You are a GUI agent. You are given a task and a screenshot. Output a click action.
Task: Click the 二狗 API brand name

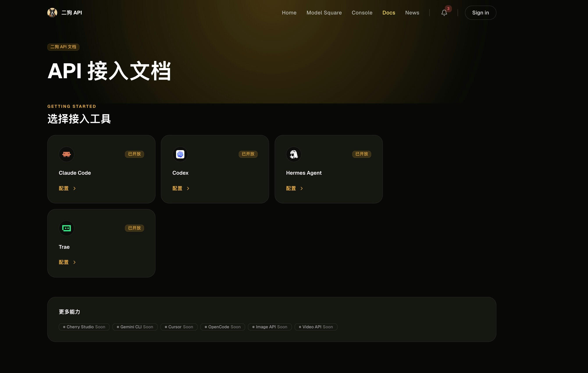(x=71, y=13)
